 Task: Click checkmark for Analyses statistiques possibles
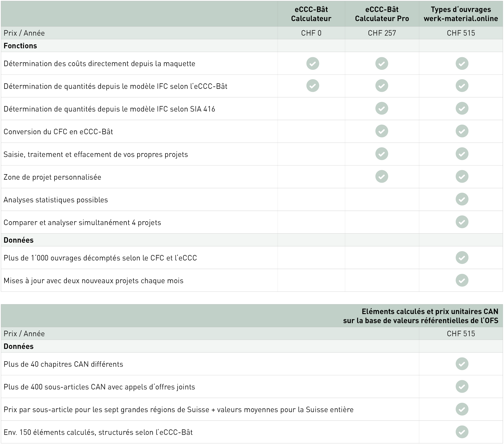[x=462, y=199]
